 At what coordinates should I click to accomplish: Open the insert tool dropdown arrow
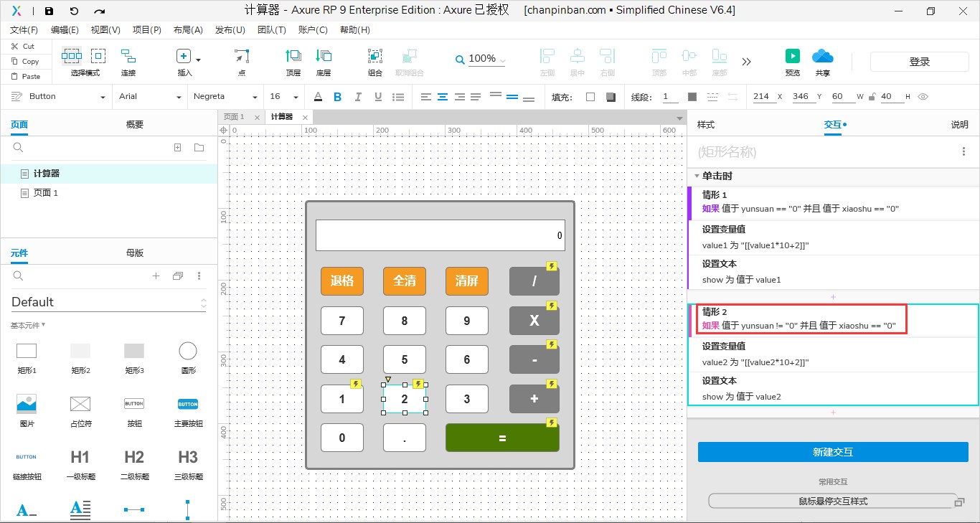point(198,60)
